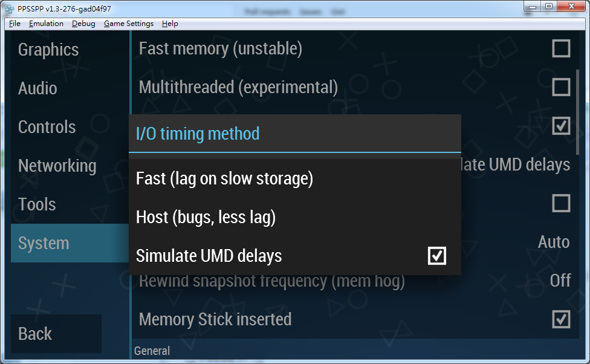This screenshot has height=364, width=590.
Task: Open the Debug menu
Action: pos(83,24)
